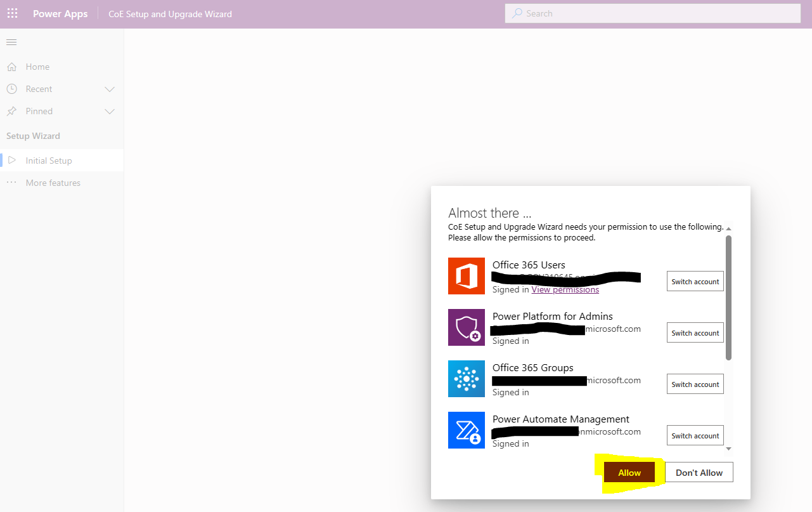Open View permissions for Office 365 Users
Screen dimensions: 812x512
(x=565, y=289)
